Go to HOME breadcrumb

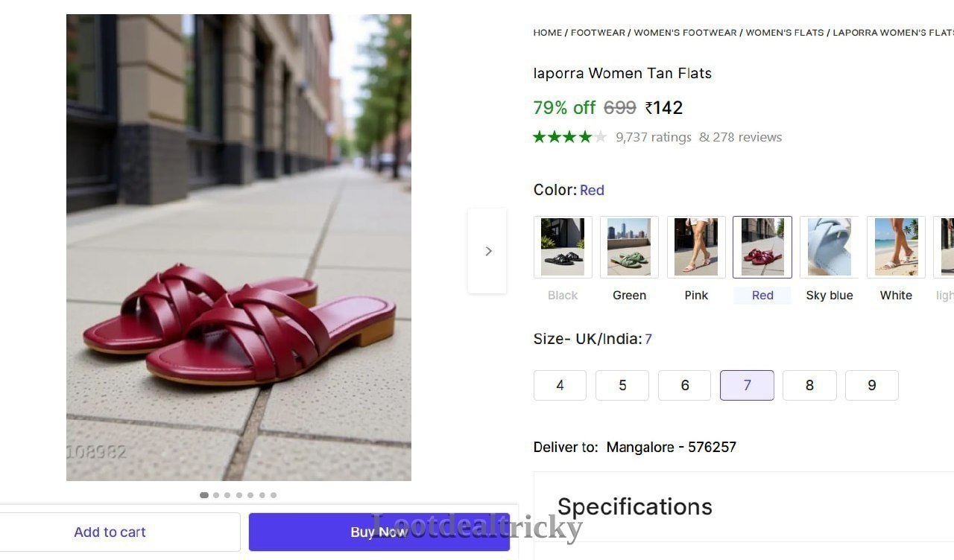[x=548, y=33]
